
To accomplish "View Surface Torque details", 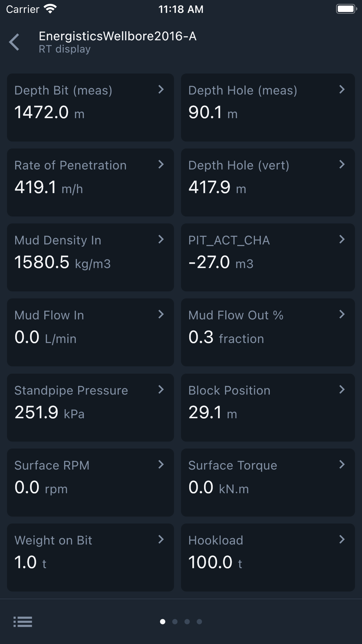I will pyautogui.click(x=268, y=482).
